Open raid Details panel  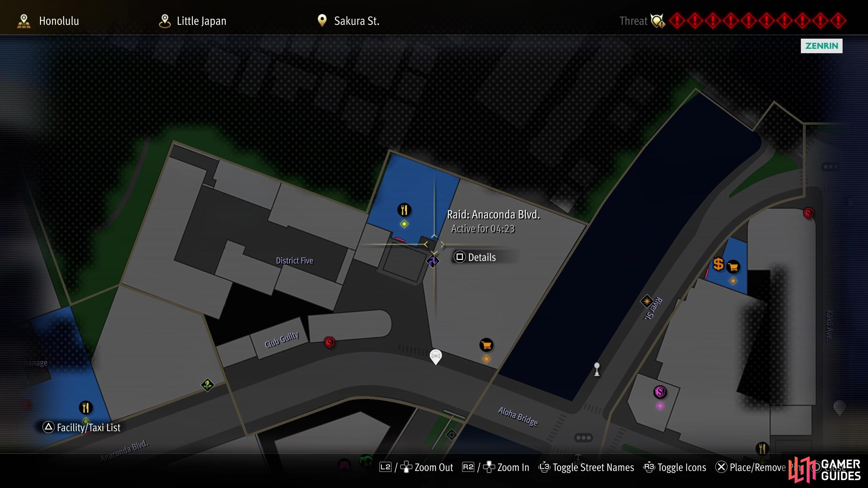point(475,257)
